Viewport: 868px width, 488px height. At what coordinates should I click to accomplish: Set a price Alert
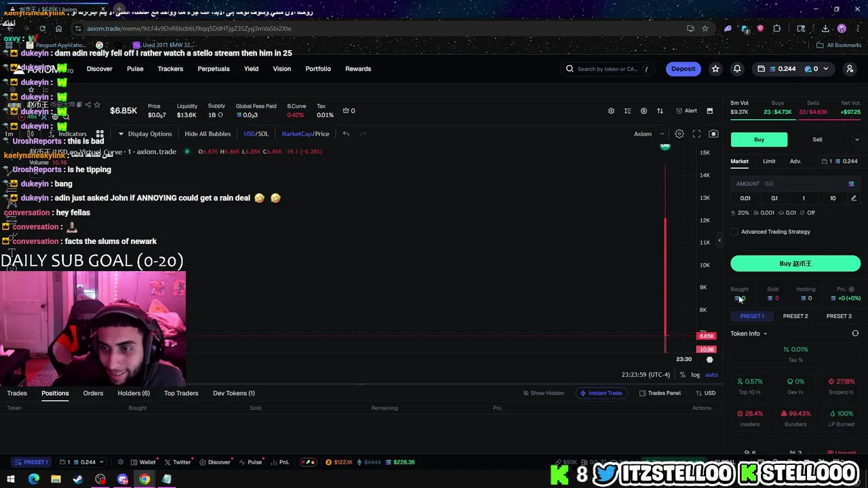[x=686, y=110]
